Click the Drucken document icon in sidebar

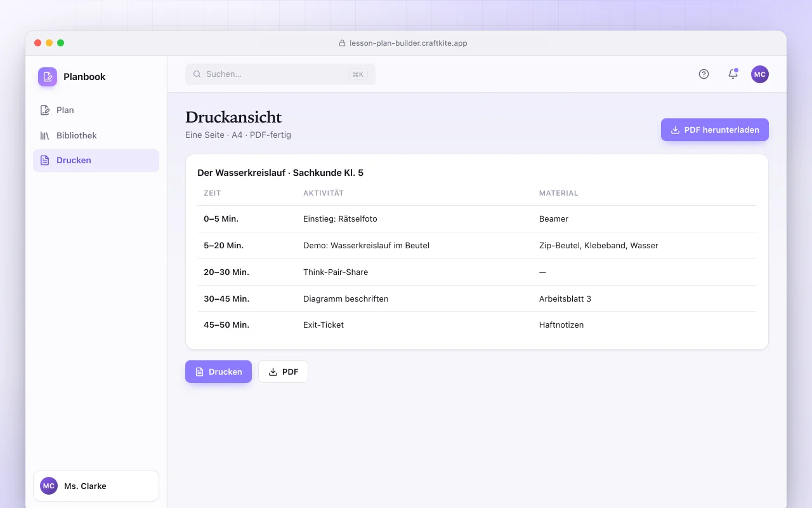point(45,161)
